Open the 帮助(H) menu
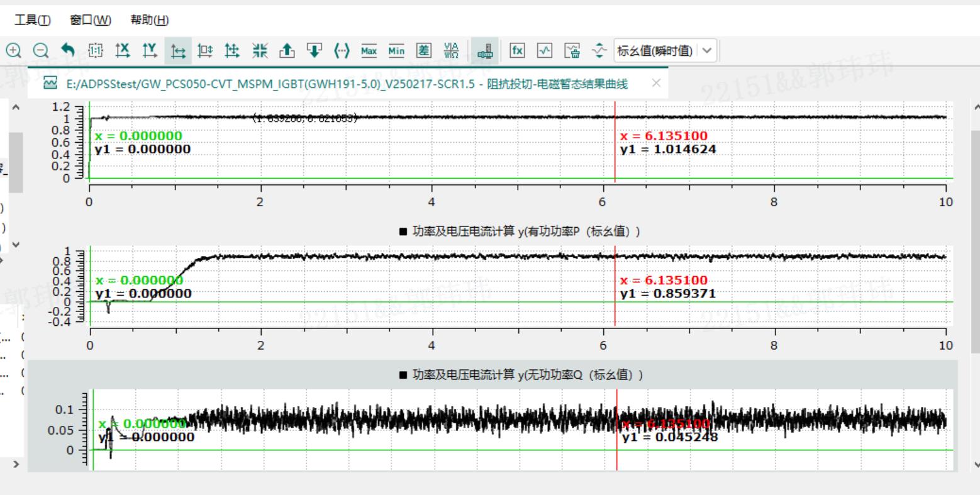 point(150,20)
